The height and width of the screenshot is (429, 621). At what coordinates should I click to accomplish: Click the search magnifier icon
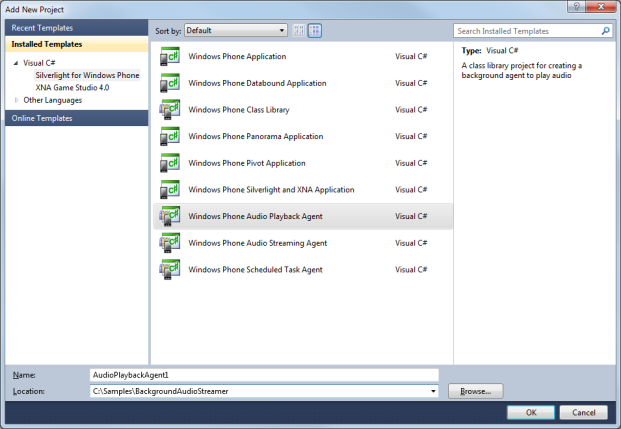point(605,31)
